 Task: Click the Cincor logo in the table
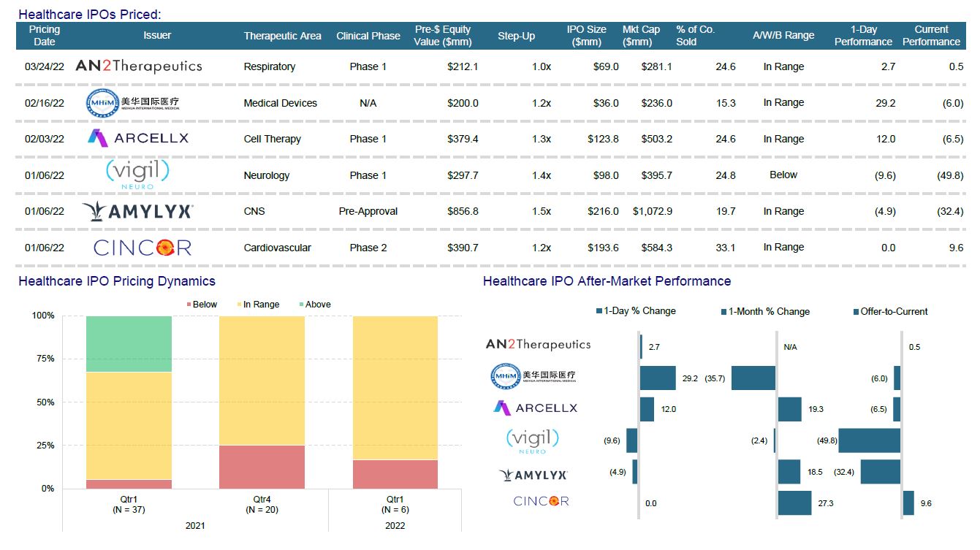(x=143, y=248)
